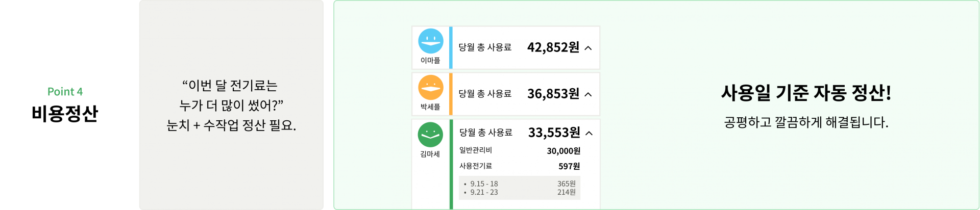Click the 36,853원 total amount
This screenshot has height=210, width=980.
click(553, 94)
